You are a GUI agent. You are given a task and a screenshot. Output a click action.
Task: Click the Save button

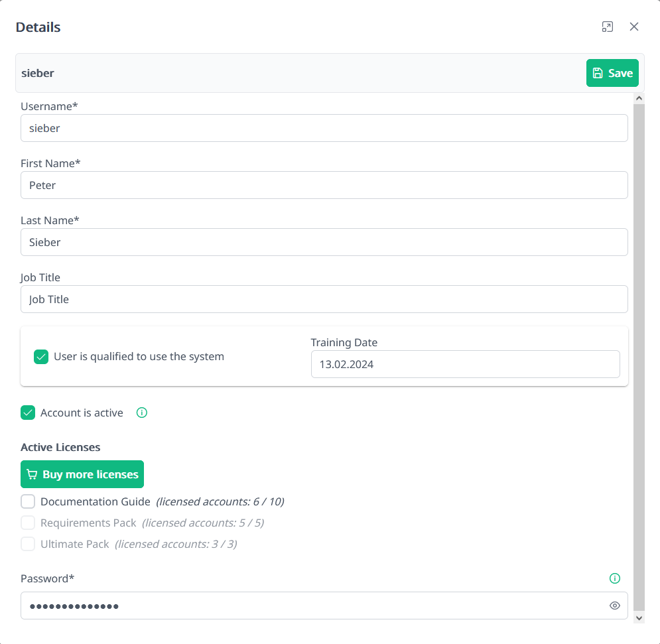pyautogui.click(x=612, y=73)
